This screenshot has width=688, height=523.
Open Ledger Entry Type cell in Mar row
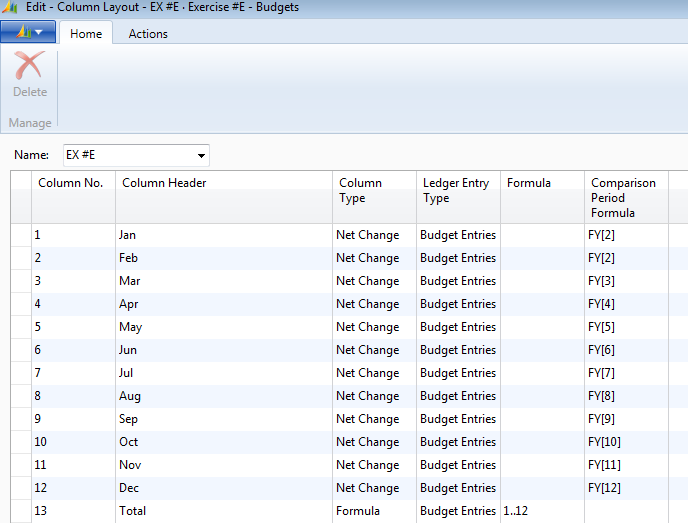[x=457, y=281]
